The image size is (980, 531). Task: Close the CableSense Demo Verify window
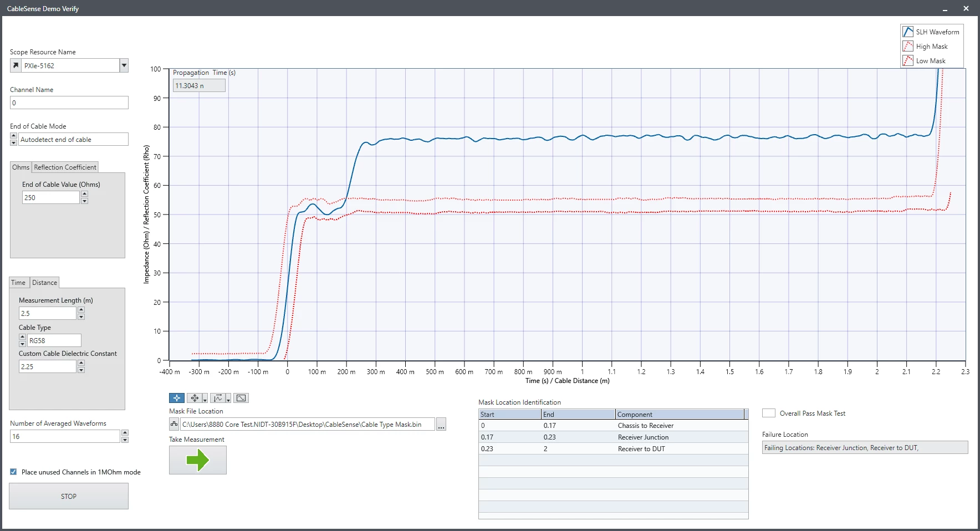[966, 8]
